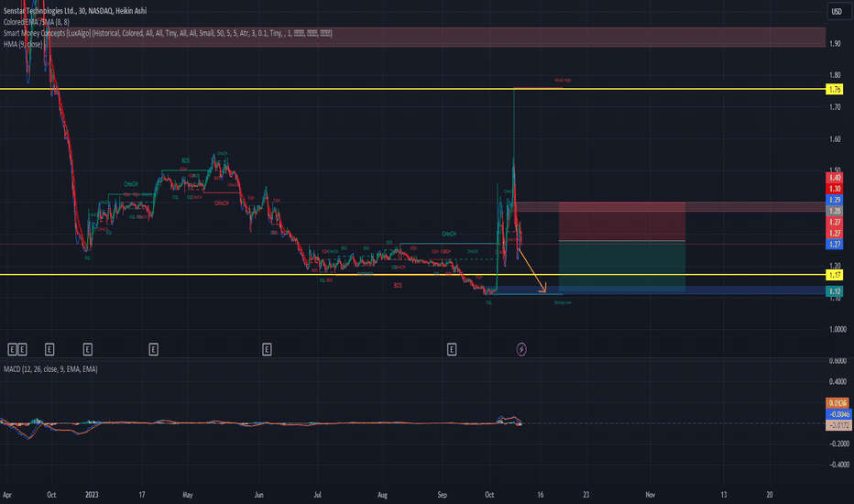Click the 'Weak High' chart label
Screen dimensions: 854x504
point(563,80)
